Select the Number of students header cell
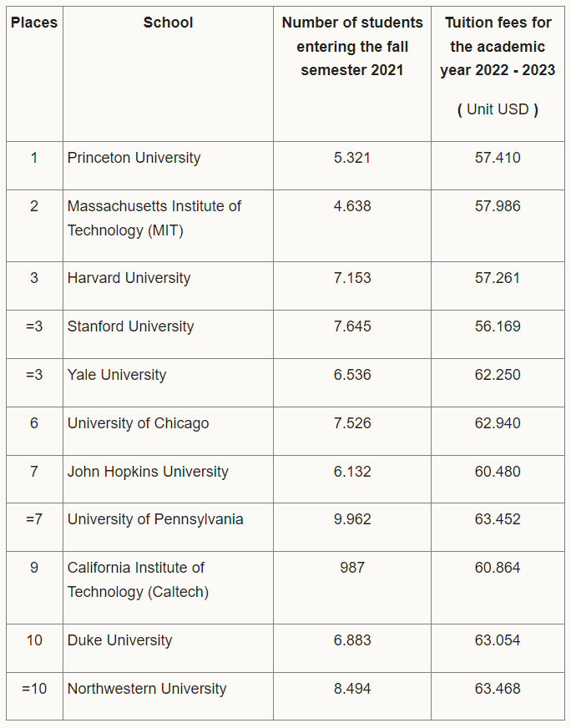This screenshot has height=728, width=571. coord(352,73)
